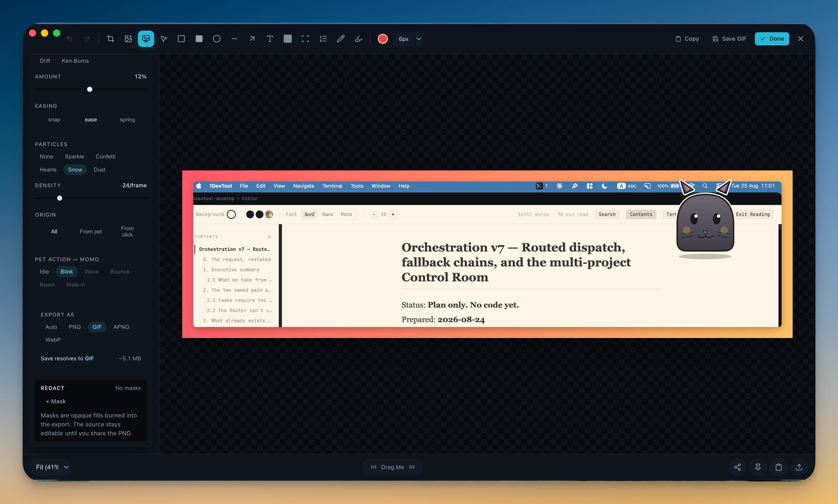Select Snow particles

tap(75, 169)
